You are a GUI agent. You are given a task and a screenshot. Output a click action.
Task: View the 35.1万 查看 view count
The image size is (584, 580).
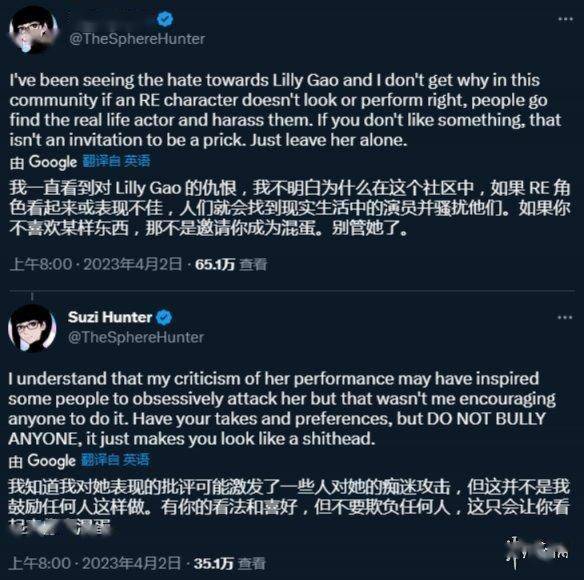(x=229, y=563)
